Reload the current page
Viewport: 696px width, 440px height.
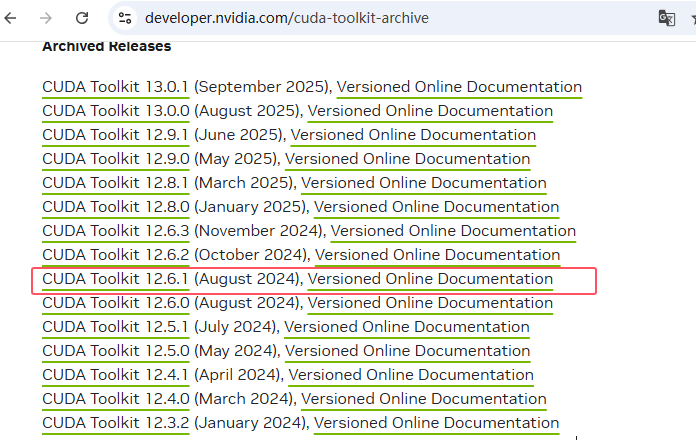tap(82, 18)
